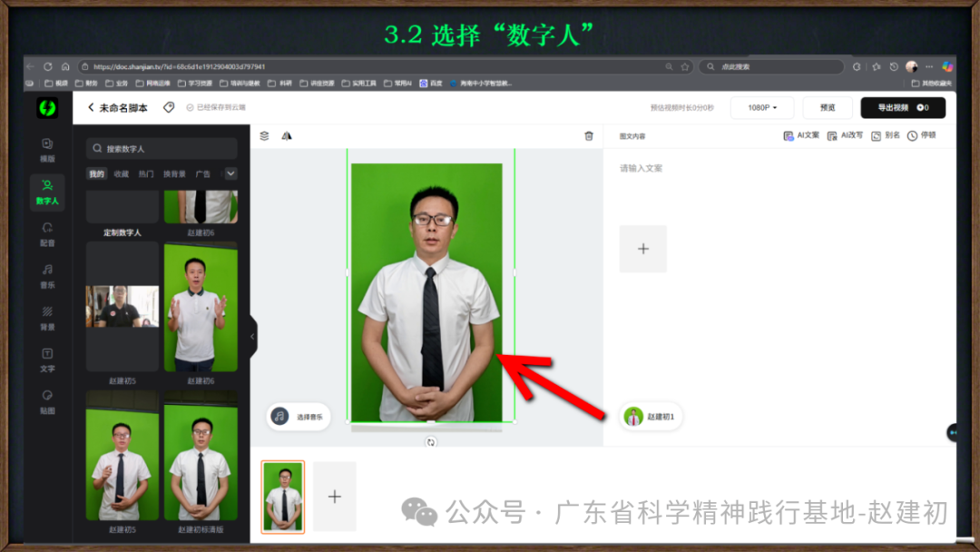
Task: Click the flip mirror icon above canvas
Action: point(287,136)
